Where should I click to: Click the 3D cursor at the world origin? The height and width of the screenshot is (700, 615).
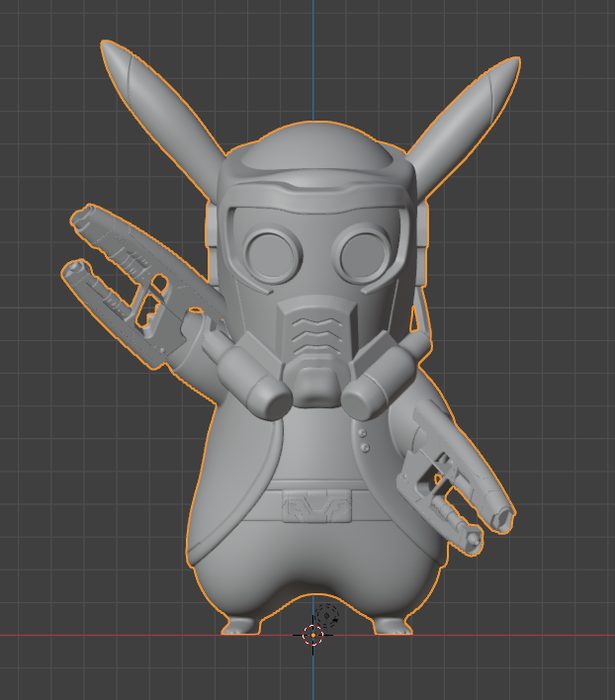coord(312,635)
